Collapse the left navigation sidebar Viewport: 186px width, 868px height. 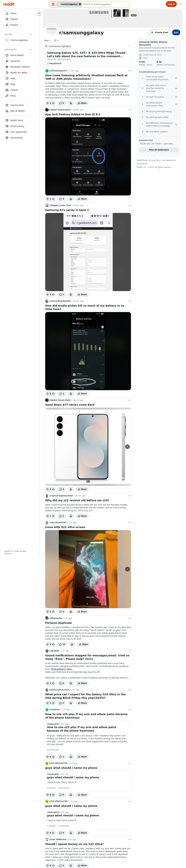[39, 13]
